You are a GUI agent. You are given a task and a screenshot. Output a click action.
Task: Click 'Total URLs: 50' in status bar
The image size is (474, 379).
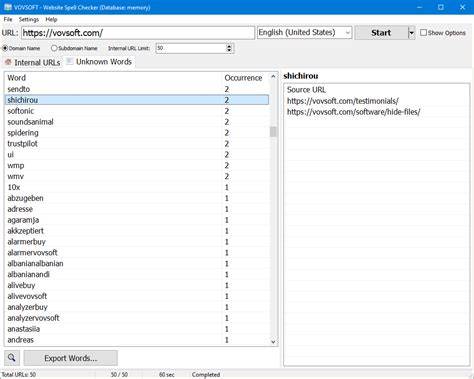point(19,375)
